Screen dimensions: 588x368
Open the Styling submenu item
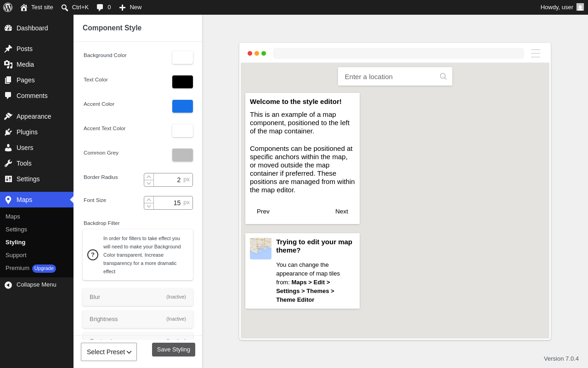[16, 242]
